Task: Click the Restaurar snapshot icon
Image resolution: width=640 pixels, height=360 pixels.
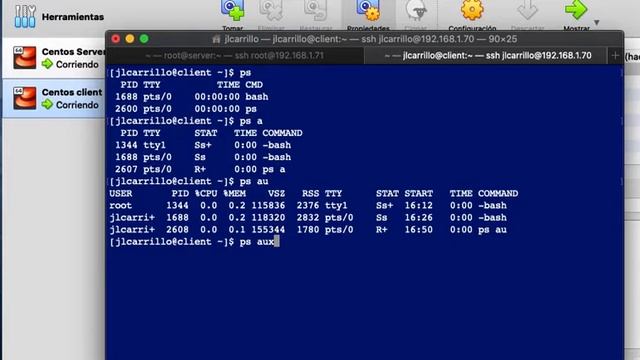Action: pyautogui.click(x=316, y=11)
